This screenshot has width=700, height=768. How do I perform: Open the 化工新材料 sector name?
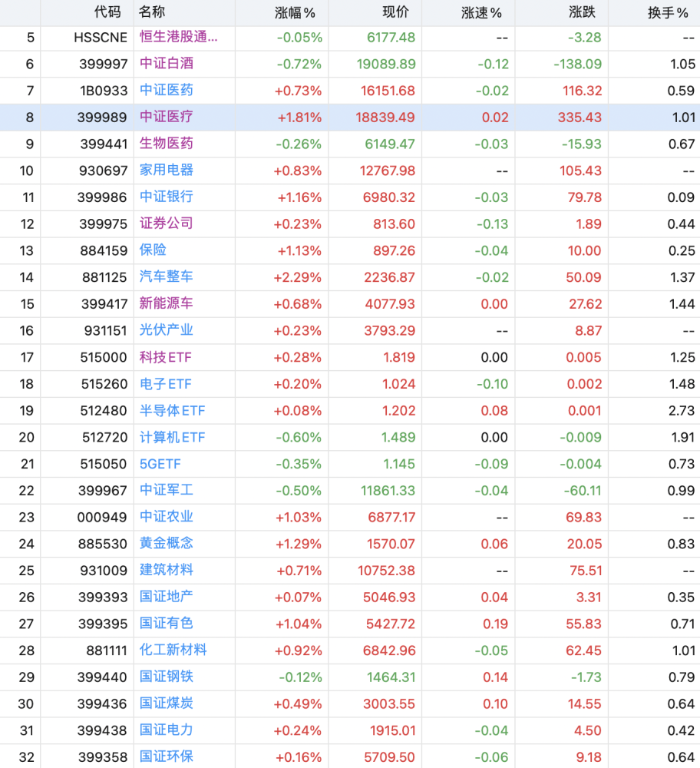pos(173,650)
